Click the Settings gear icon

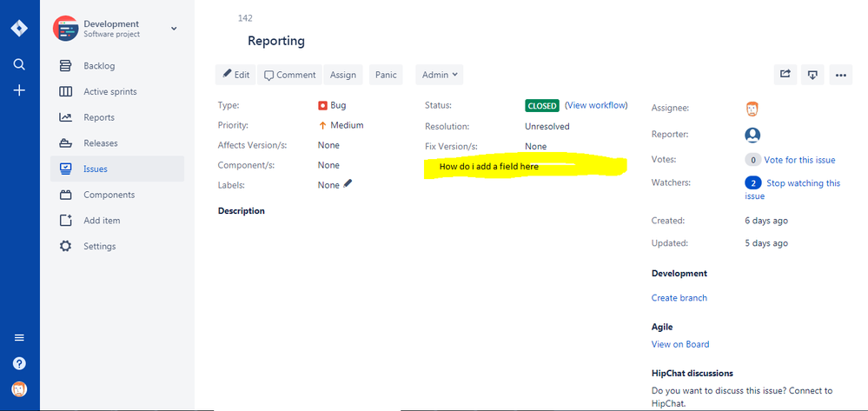(x=65, y=246)
